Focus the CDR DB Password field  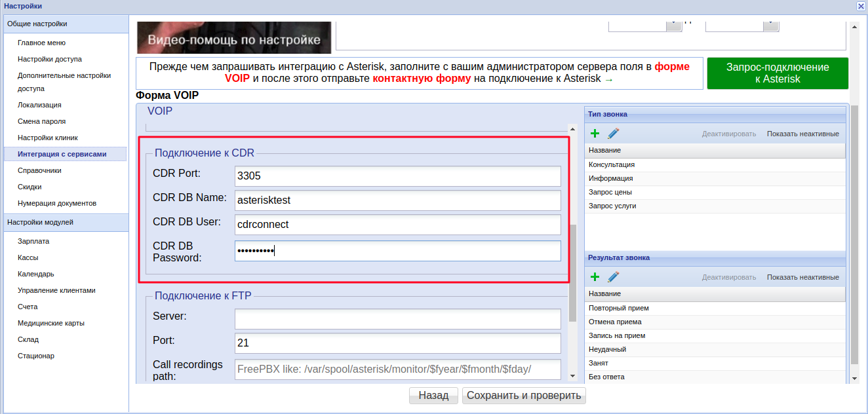click(x=398, y=251)
